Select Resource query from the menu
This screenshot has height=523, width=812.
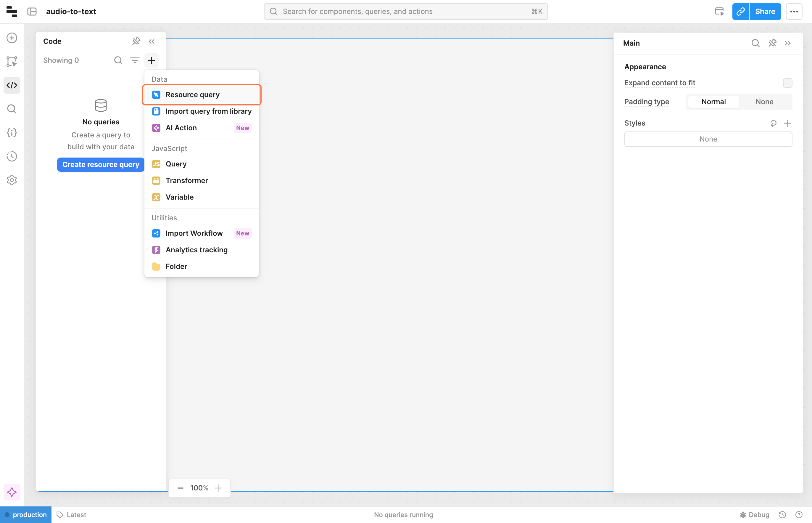tap(192, 95)
